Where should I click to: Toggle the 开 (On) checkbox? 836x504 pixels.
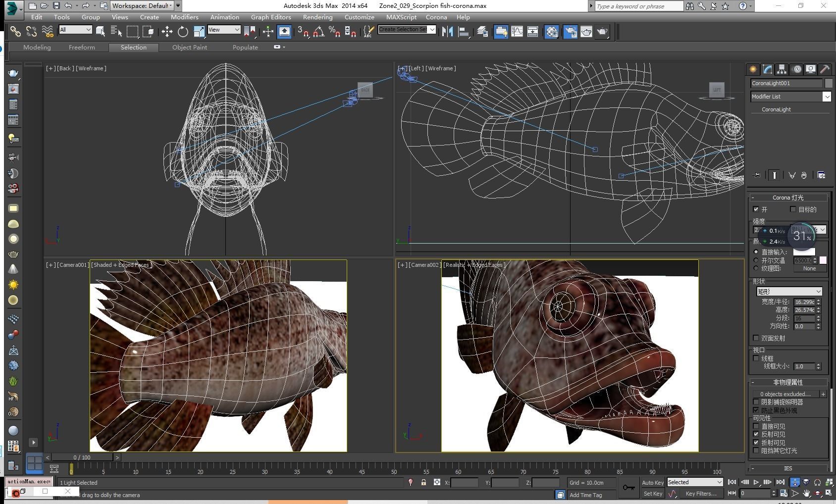click(756, 209)
